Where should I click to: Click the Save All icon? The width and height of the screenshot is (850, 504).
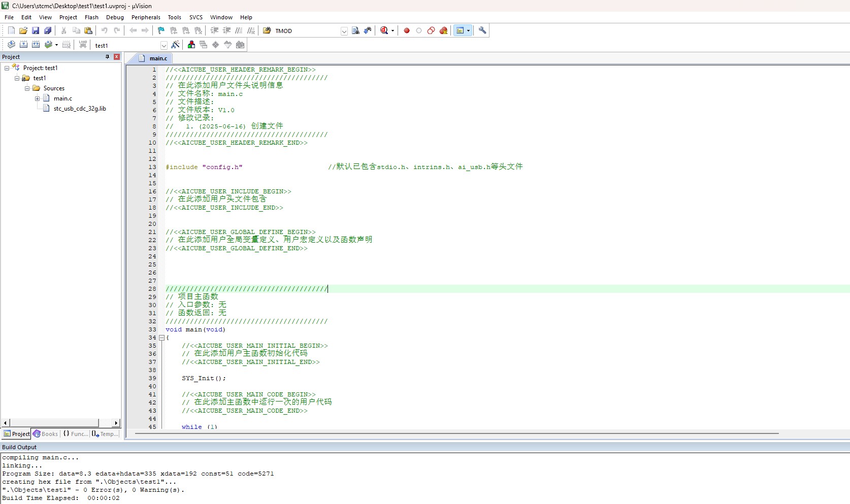tap(48, 30)
